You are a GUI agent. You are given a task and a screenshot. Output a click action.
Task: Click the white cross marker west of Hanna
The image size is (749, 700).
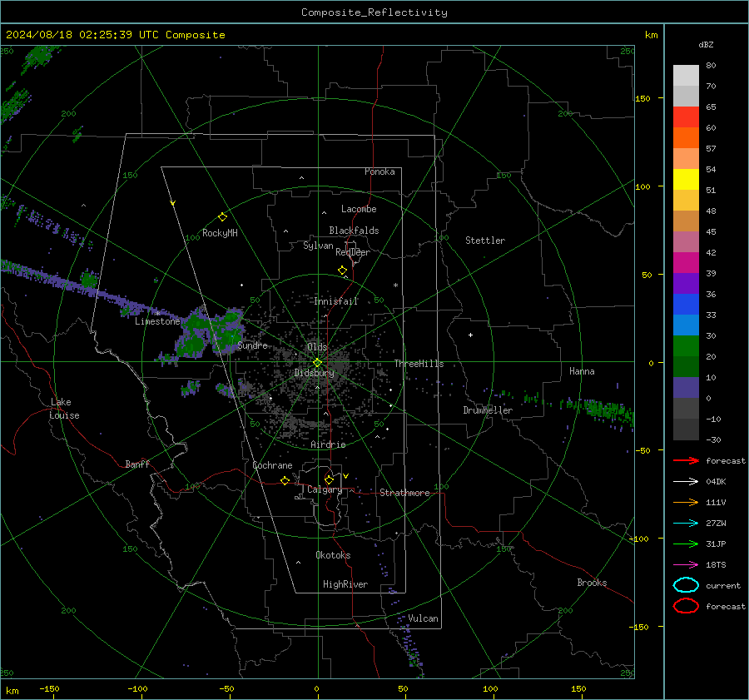click(x=470, y=335)
